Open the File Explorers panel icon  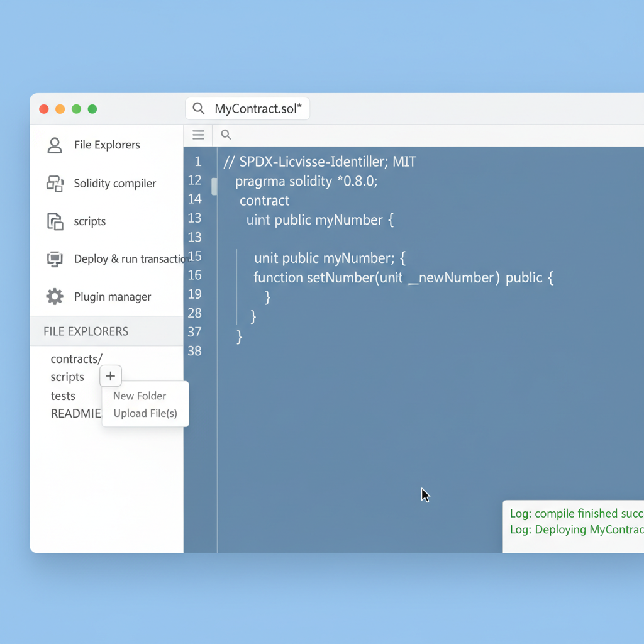[x=55, y=145]
